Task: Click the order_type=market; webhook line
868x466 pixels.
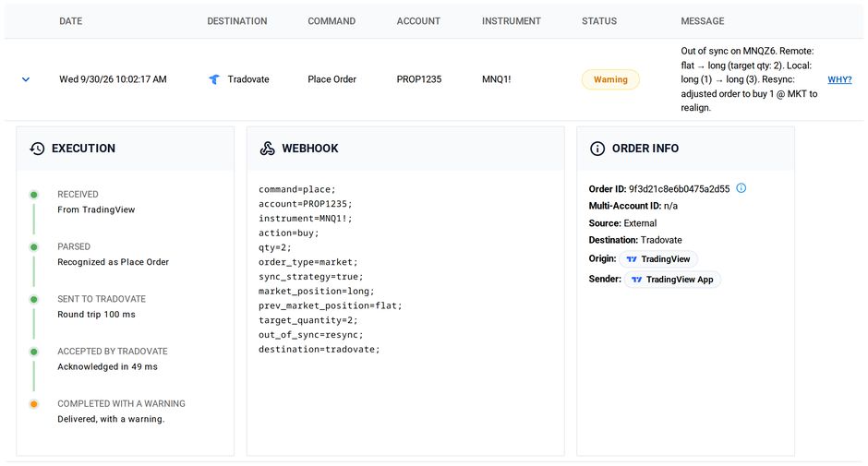Action: [x=307, y=262]
